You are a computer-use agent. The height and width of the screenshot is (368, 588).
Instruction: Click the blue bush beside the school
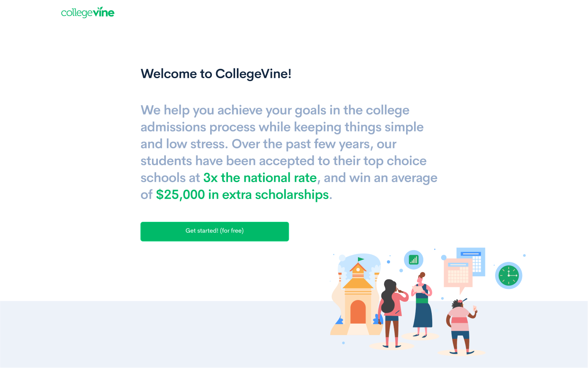coord(378,320)
